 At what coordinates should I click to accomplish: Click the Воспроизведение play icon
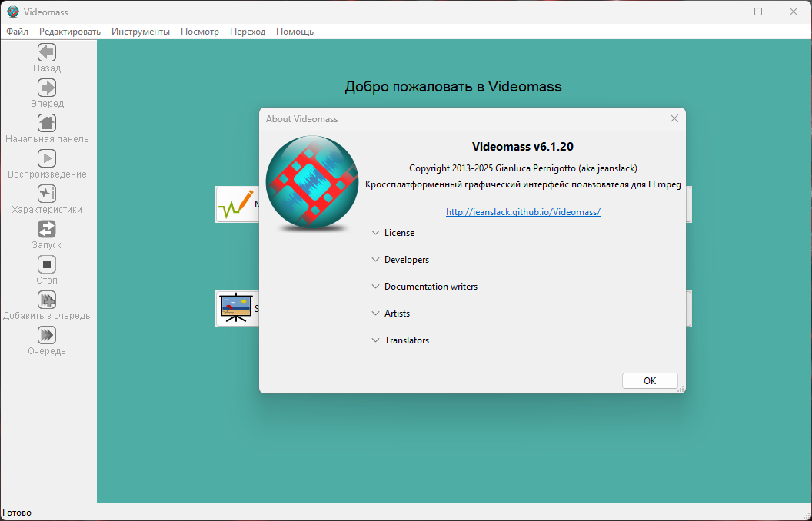tap(47, 158)
